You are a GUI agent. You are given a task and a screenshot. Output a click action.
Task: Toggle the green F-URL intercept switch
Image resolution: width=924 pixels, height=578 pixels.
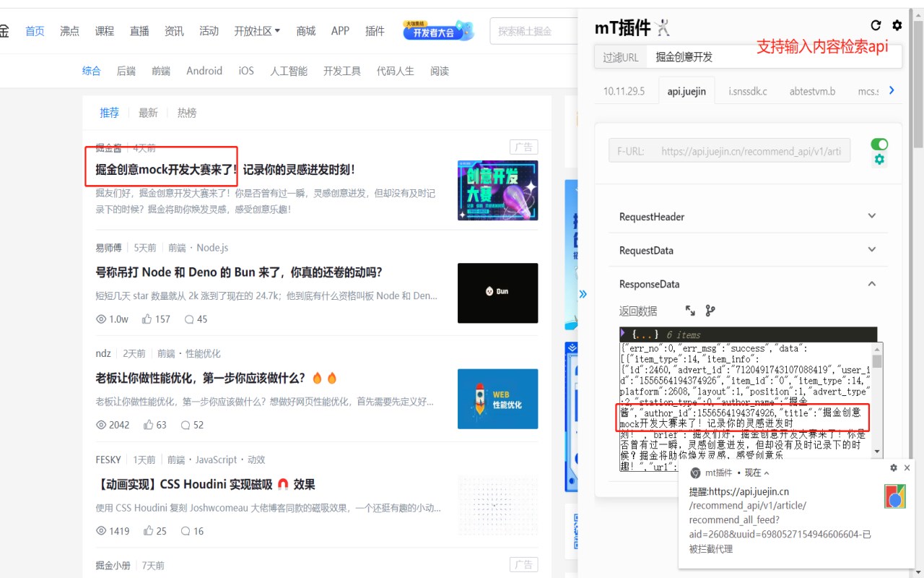click(x=879, y=144)
